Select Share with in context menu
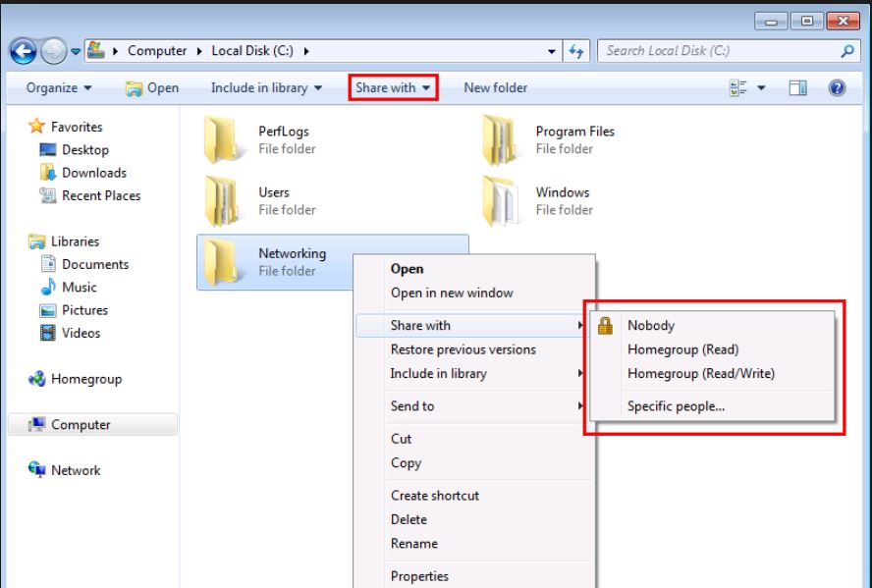The width and height of the screenshot is (872, 588). (471, 326)
